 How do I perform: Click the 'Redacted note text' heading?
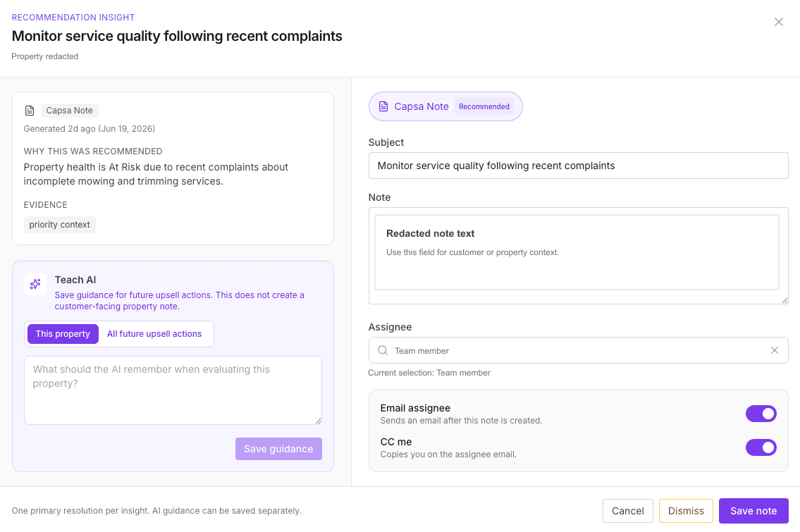430,234
